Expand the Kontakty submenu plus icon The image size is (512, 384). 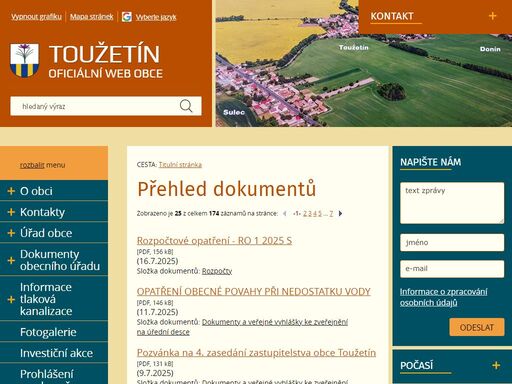click(x=11, y=212)
